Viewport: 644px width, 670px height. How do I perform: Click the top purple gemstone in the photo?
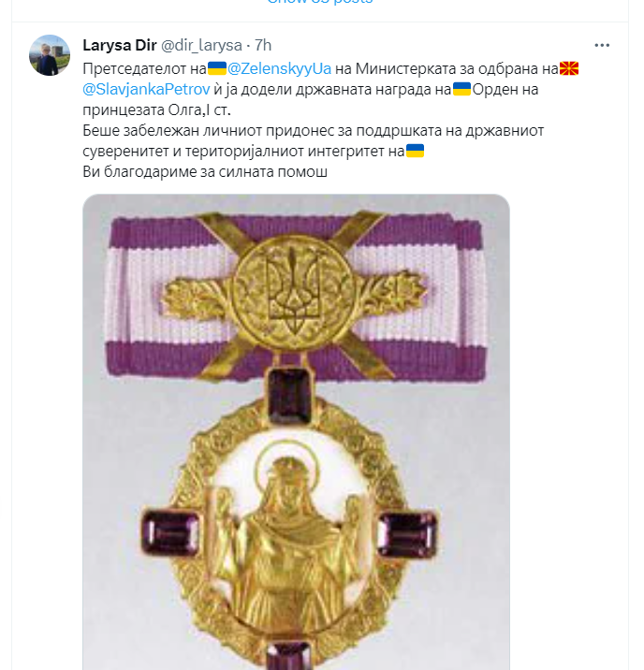289,396
